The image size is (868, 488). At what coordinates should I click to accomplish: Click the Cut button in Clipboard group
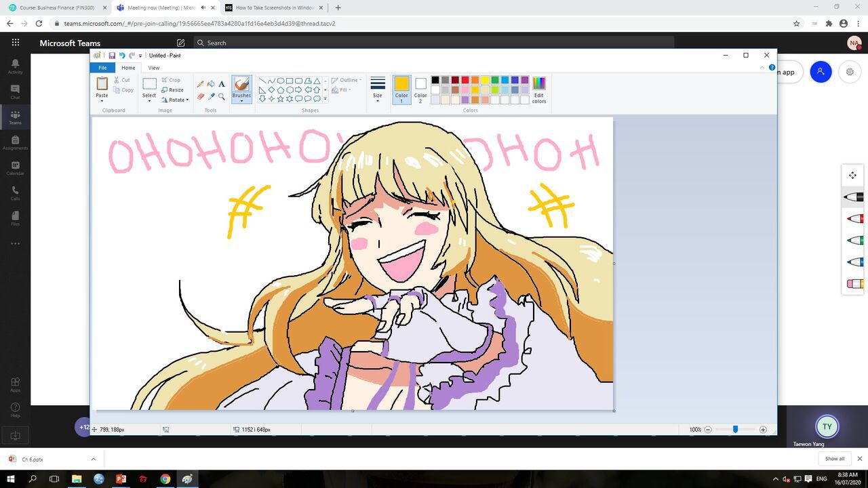[122, 80]
